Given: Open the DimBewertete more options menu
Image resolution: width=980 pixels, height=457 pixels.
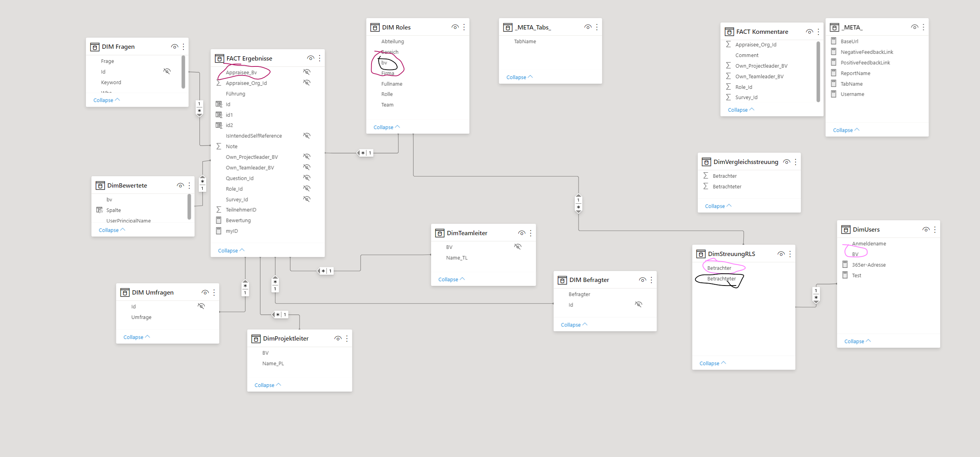Looking at the screenshot, I should pyautogui.click(x=189, y=186).
